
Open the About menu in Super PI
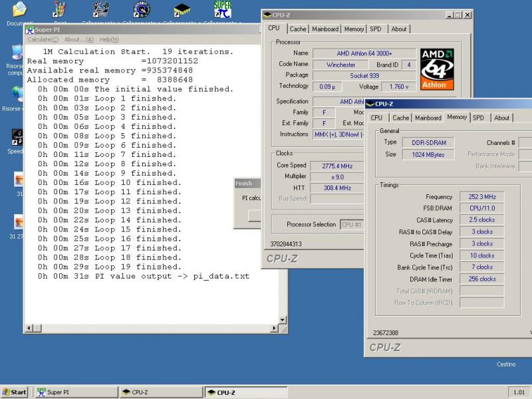pyautogui.click(x=78, y=40)
